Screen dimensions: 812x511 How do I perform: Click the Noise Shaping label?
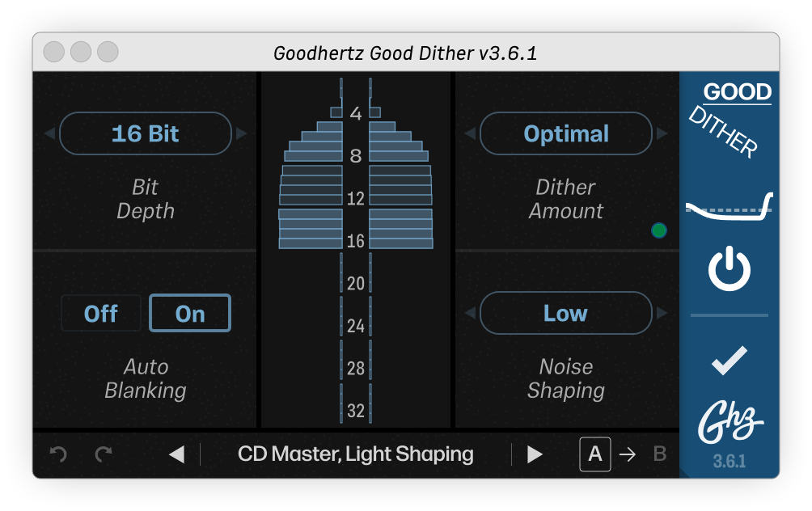click(x=566, y=378)
